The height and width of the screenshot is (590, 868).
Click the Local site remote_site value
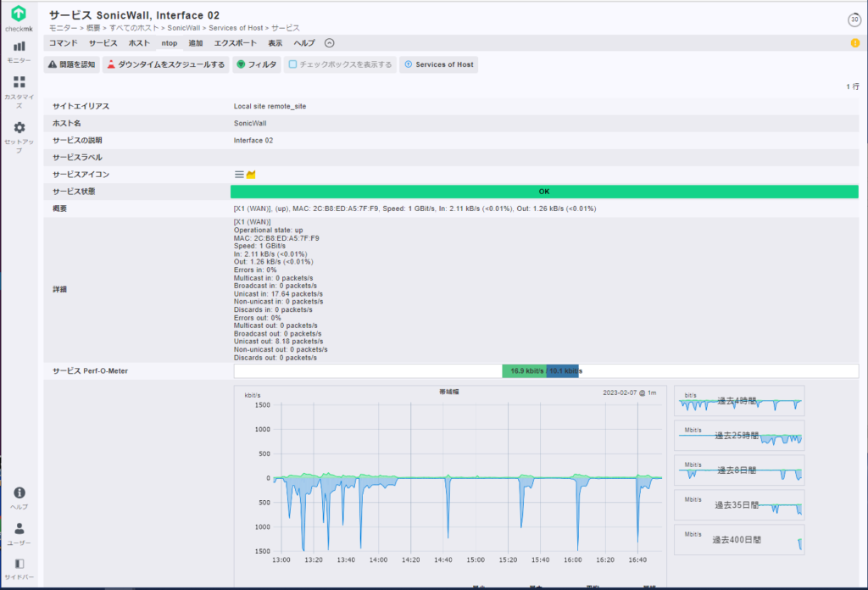click(270, 106)
